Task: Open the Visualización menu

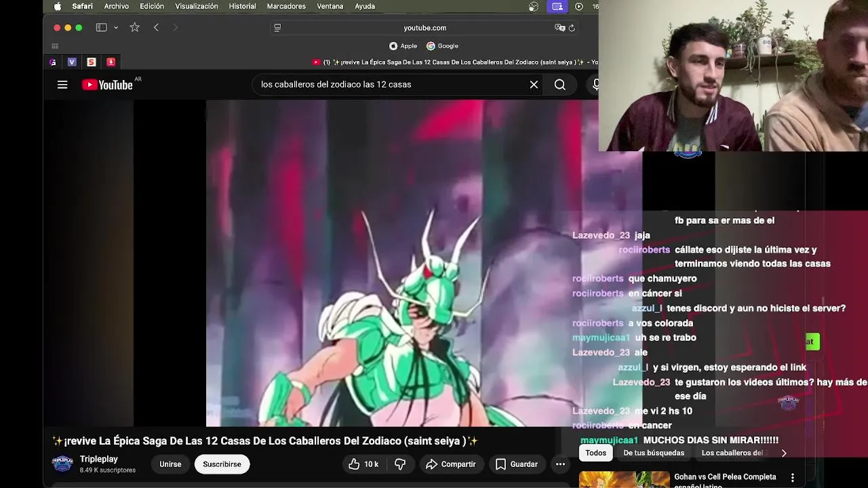Action: click(x=197, y=6)
